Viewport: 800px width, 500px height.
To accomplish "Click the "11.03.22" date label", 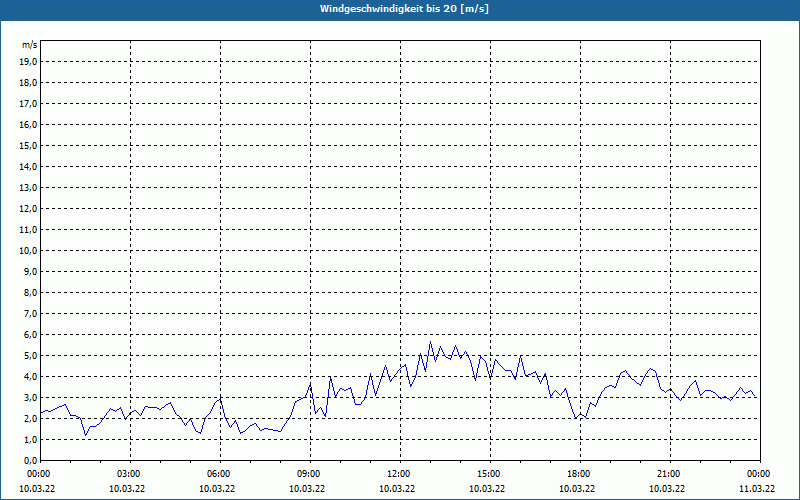I will [x=757, y=489].
